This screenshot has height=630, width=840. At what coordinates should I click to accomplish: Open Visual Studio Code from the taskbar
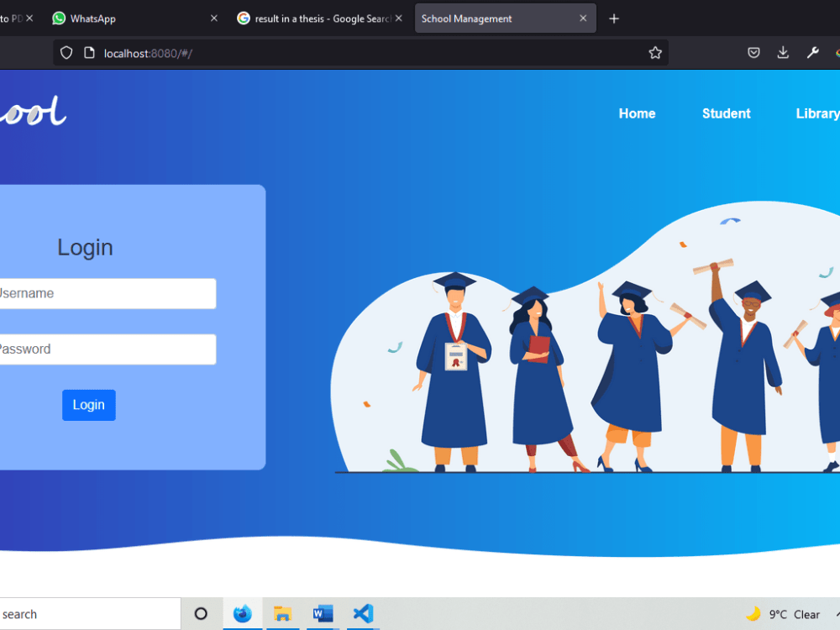point(363,614)
